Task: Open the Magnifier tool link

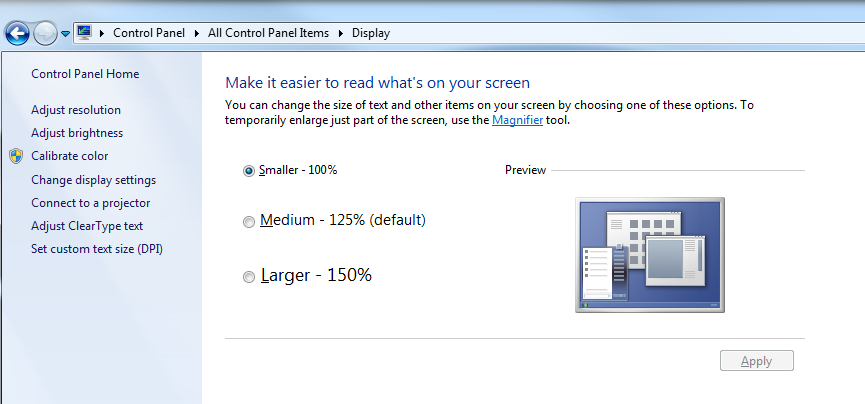Action: [517, 120]
